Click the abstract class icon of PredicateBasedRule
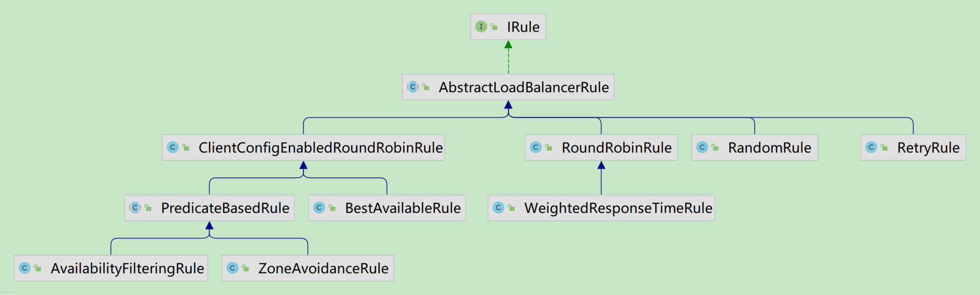Image resolution: width=980 pixels, height=295 pixels. point(135,208)
